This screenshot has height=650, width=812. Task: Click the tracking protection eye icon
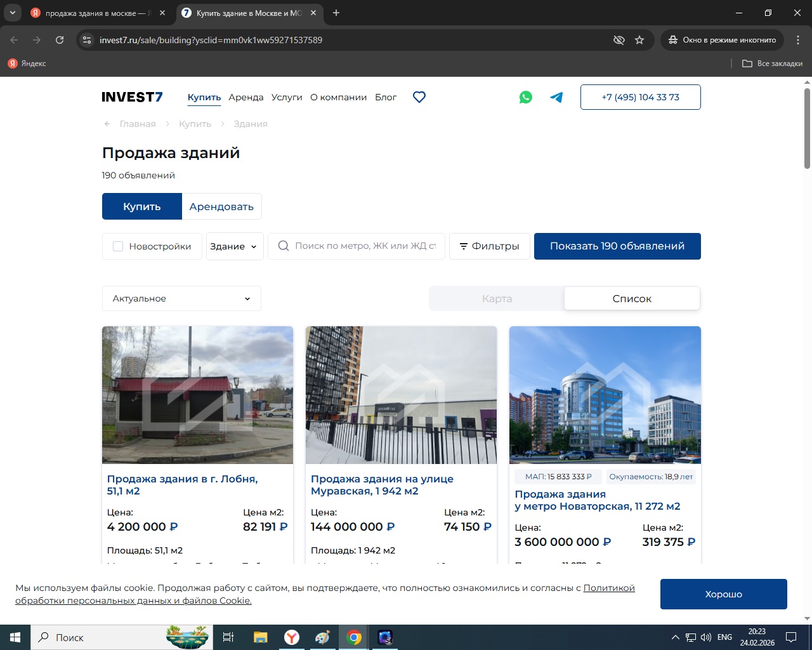coord(619,40)
